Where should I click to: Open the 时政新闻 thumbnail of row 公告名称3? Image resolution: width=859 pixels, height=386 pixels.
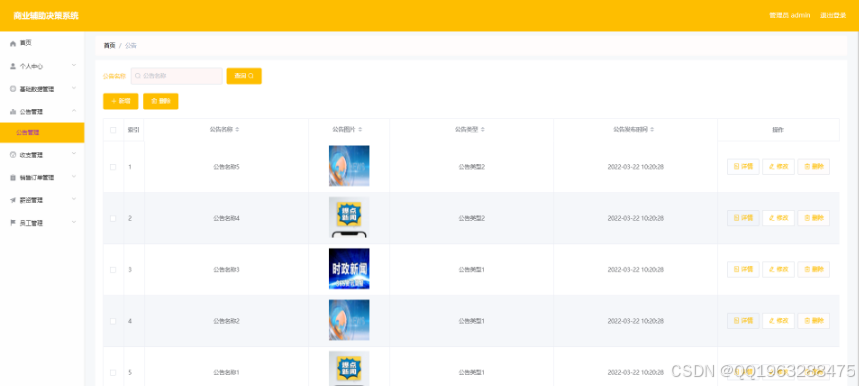click(x=349, y=269)
